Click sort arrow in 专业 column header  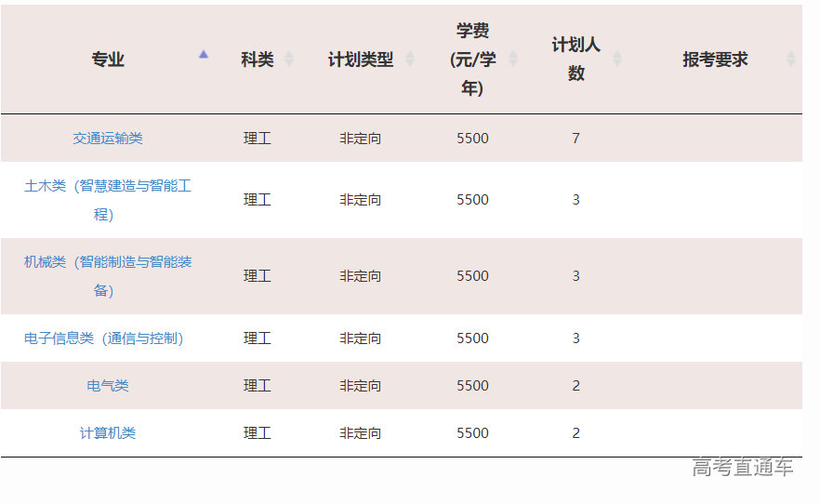click(204, 55)
